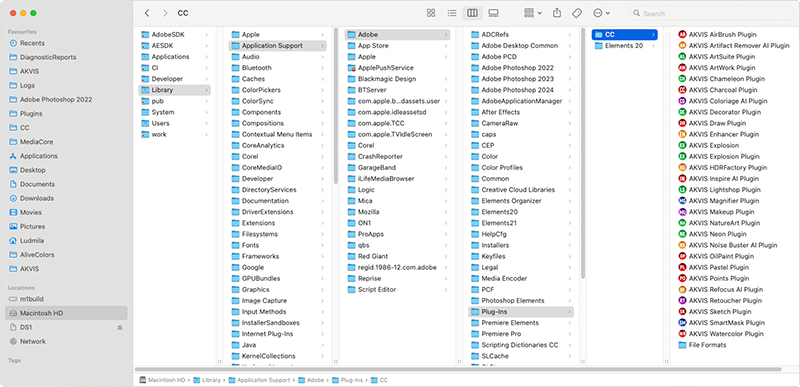This screenshot has width=800, height=387.
Task: Click the Share toolbar icon
Action: click(x=557, y=13)
